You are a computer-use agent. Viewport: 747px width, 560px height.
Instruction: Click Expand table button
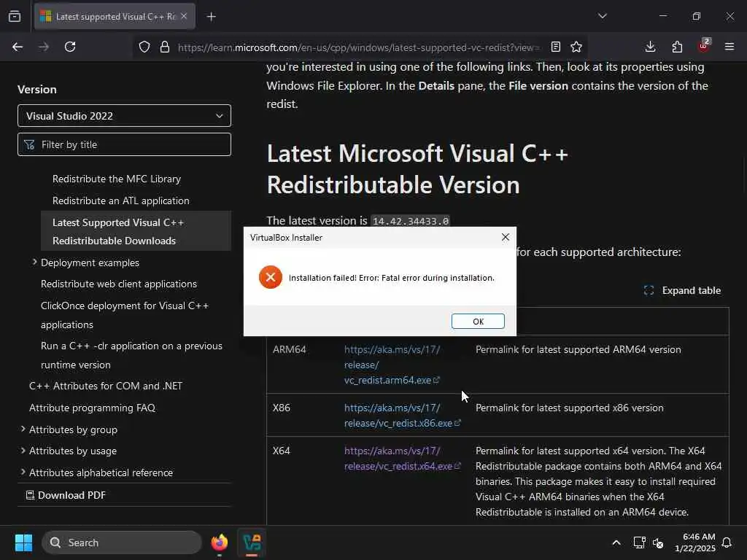(682, 290)
